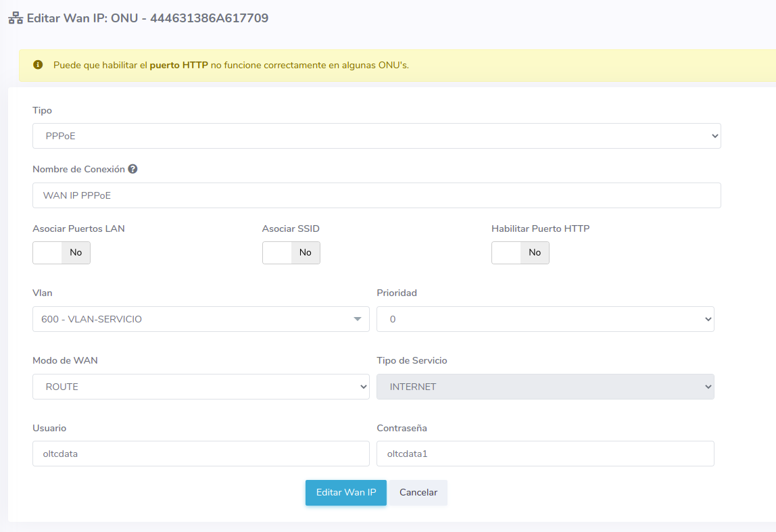Image resolution: width=776 pixels, height=532 pixels.
Task: Enable the Asociar SSID switch
Action: (291, 252)
